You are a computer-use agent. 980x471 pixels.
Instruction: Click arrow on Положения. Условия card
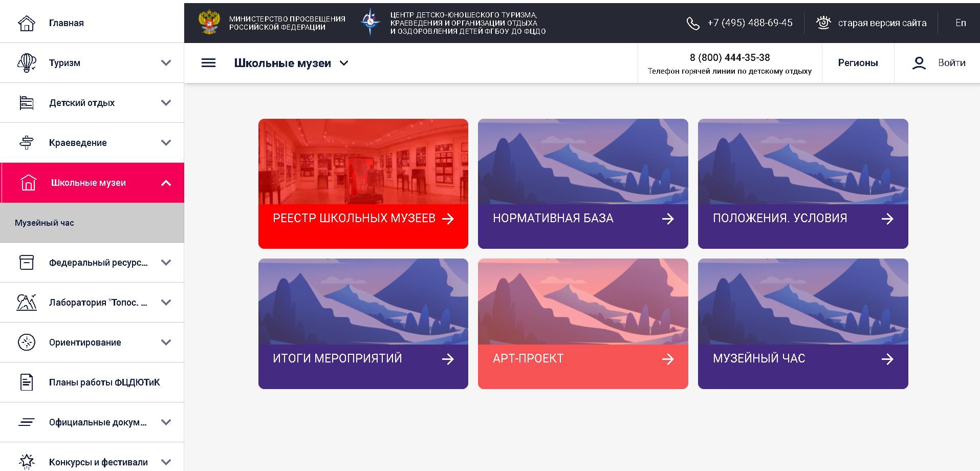click(x=887, y=219)
